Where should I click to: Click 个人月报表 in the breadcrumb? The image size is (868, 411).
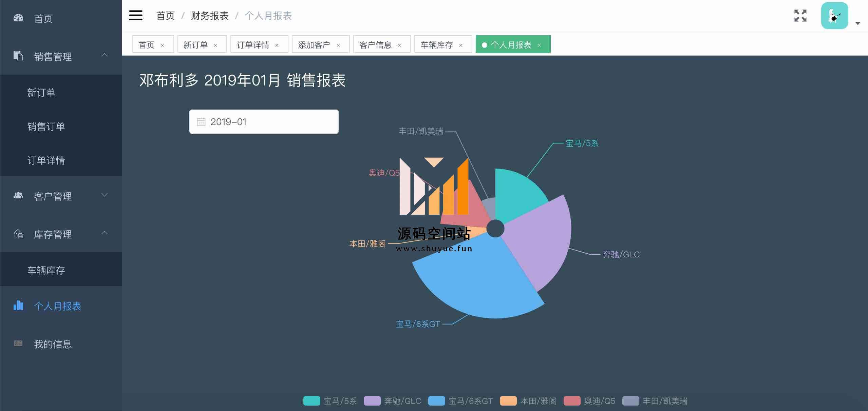point(268,16)
